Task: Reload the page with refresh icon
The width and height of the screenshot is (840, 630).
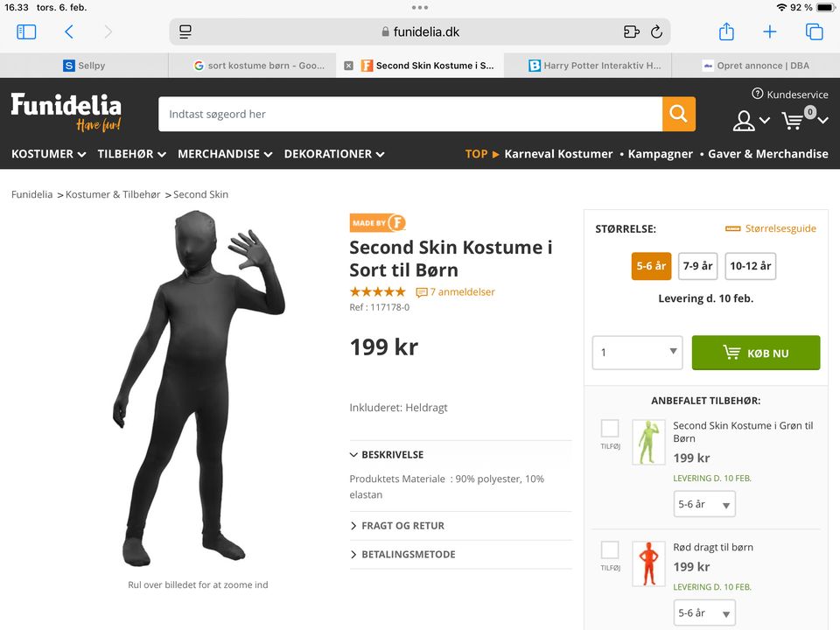Action: point(656,31)
